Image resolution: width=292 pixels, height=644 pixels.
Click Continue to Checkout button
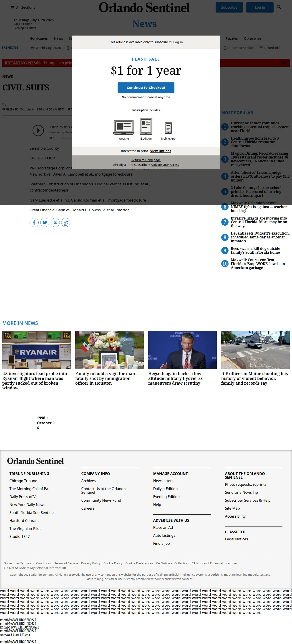click(x=146, y=87)
